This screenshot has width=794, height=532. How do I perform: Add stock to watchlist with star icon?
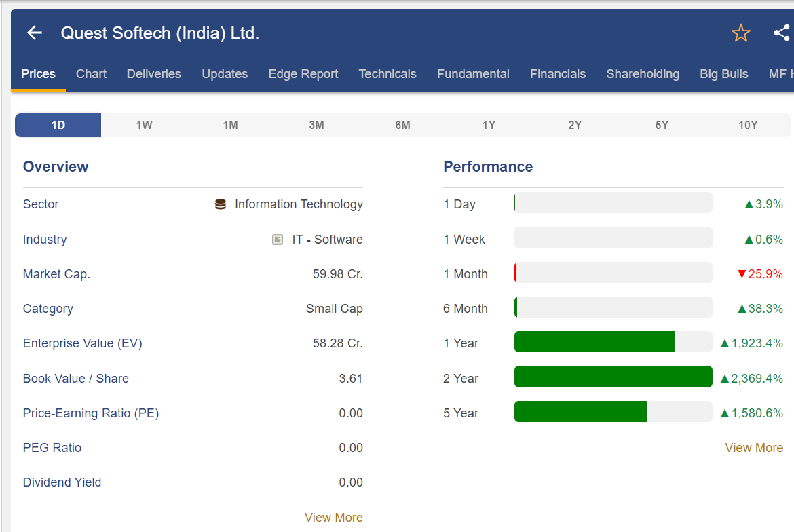(x=741, y=33)
